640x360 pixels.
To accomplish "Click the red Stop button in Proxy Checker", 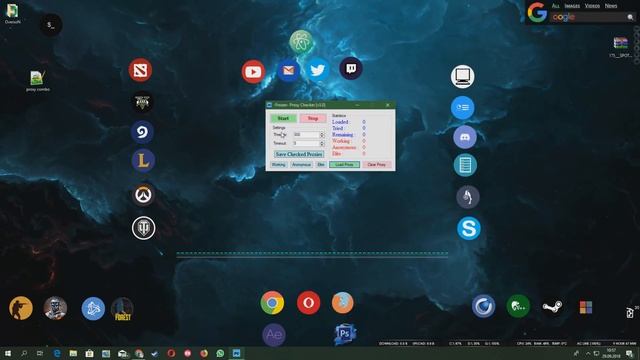I will click(313, 118).
